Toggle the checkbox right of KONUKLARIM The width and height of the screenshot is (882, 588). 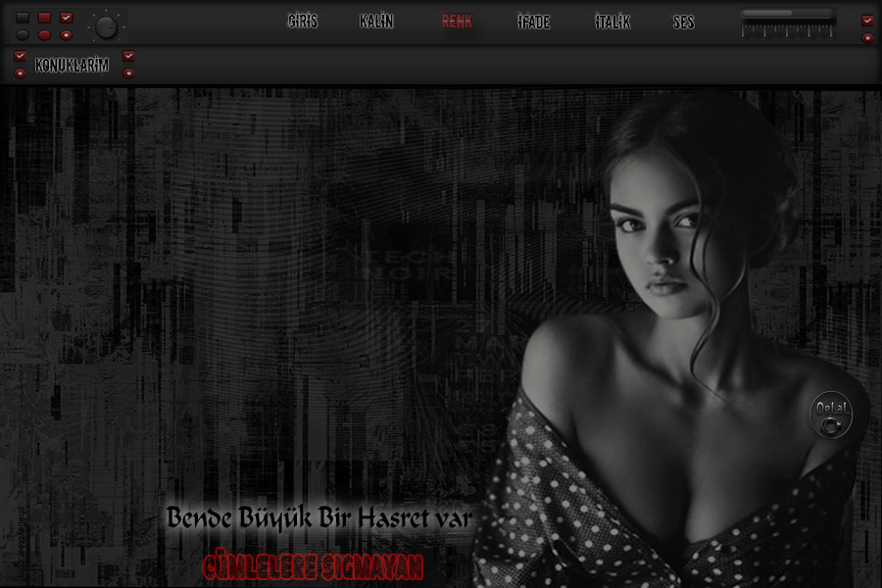[128, 56]
